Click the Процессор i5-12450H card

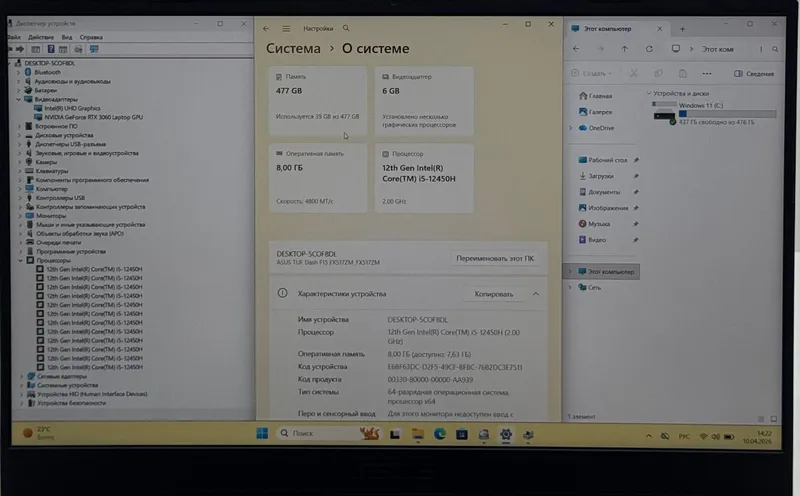(x=424, y=178)
